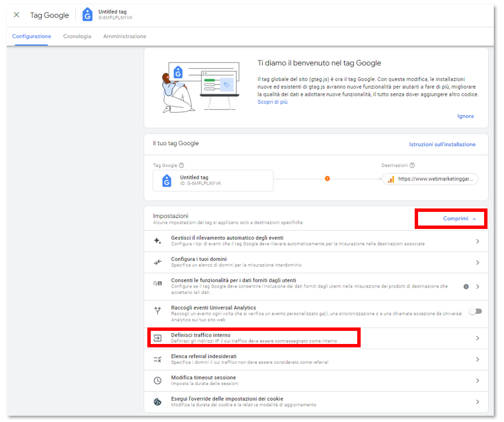This screenshot has height=422, width=504.
Task: Click help icon next to Destinazioni label
Action: point(412,166)
